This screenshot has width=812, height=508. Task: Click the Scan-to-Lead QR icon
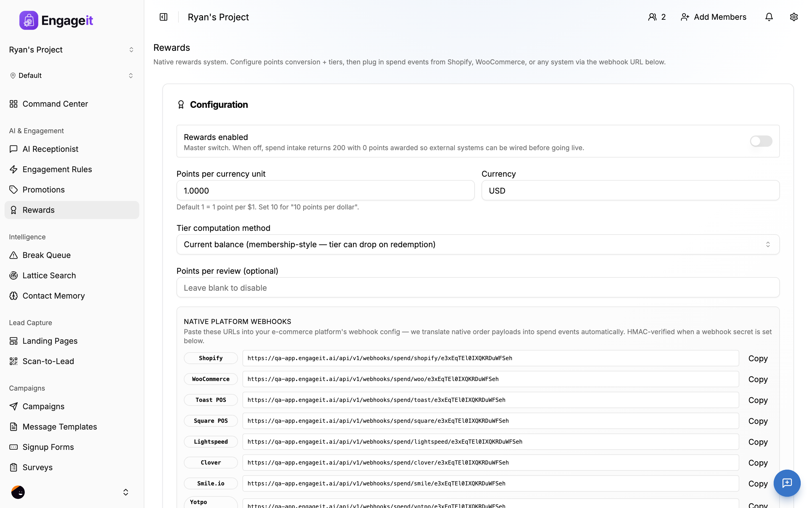[x=14, y=361]
